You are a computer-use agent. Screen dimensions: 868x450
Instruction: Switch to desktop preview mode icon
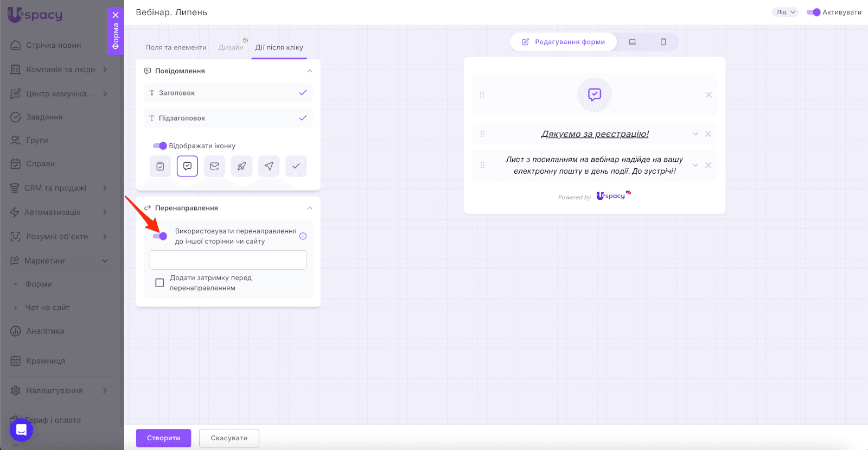point(632,42)
